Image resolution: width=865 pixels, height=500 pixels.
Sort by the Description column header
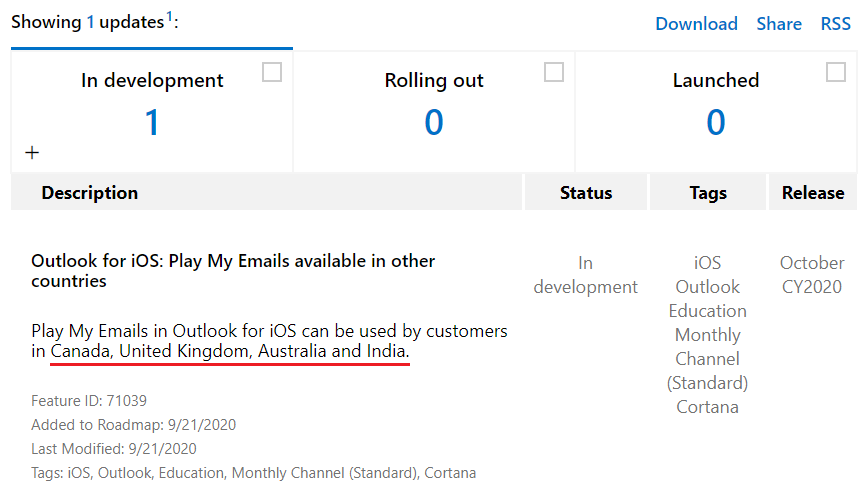tap(90, 193)
